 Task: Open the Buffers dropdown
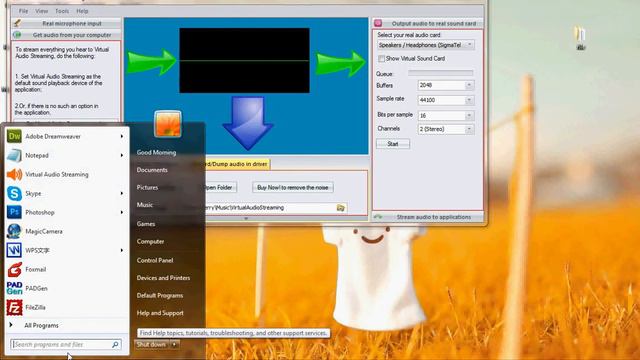(469, 85)
